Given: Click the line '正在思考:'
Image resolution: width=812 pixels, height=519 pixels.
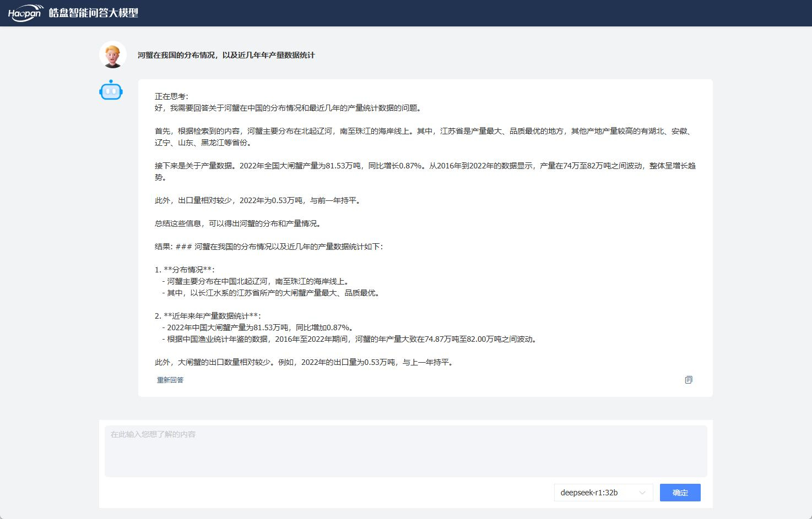Looking at the screenshot, I should pos(171,96).
